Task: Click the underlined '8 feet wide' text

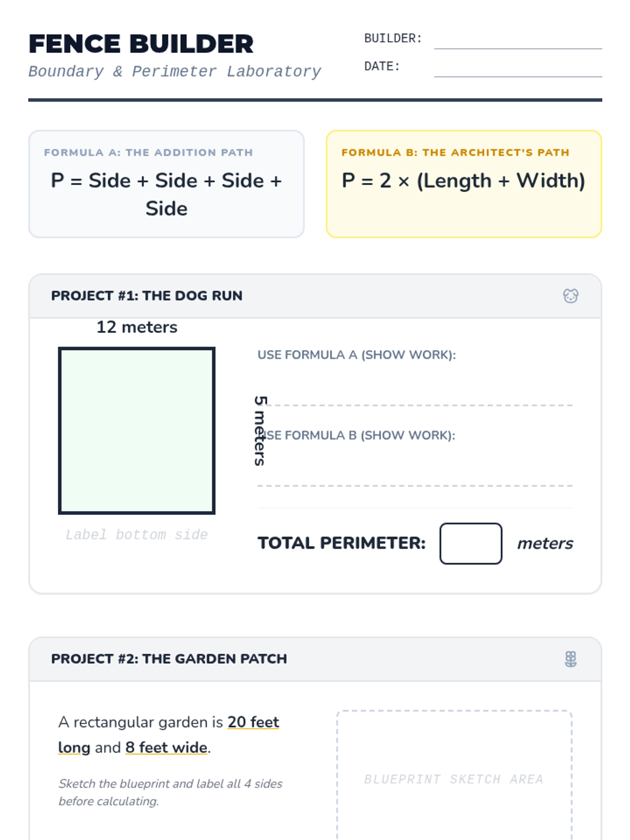Action: tap(166, 748)
